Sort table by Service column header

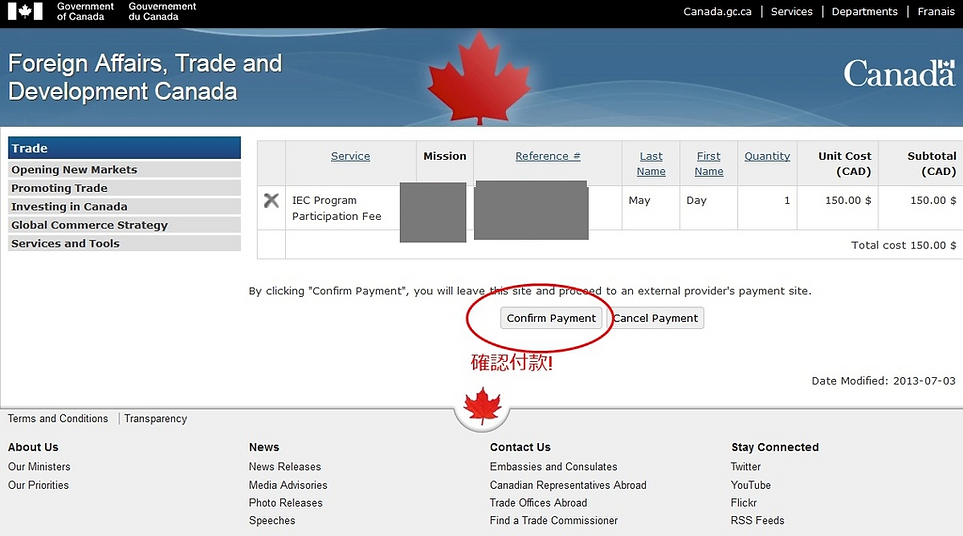point(351,156)
